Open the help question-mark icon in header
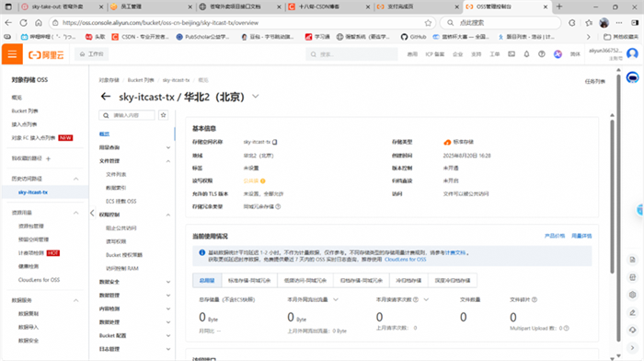Image resolution: width=644 pixels, height=361 pixels. 542,54
